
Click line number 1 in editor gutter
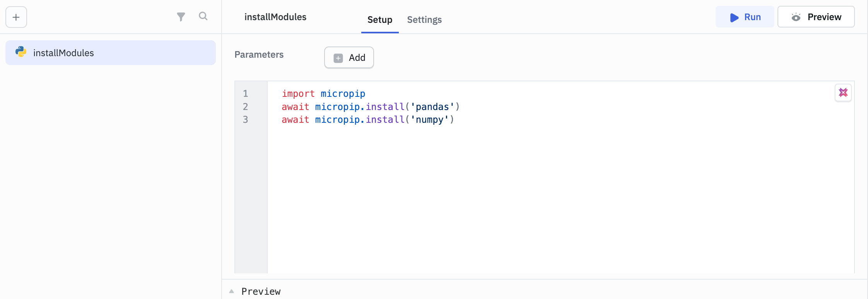click(x=245, y=94)
